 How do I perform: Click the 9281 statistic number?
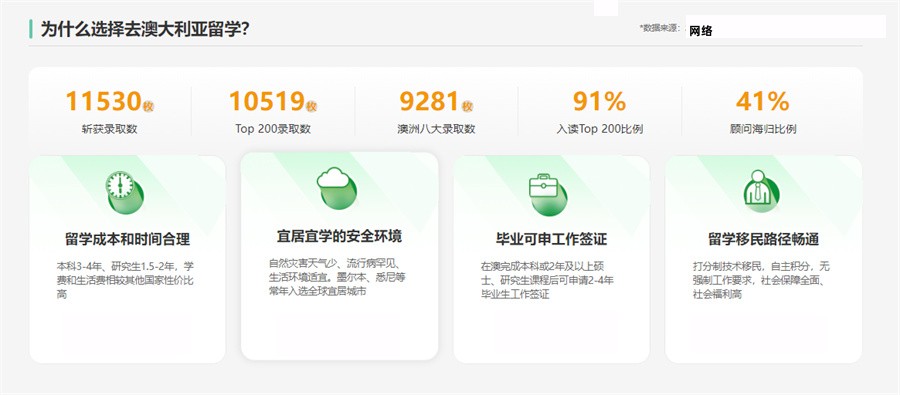click(429, 102)
